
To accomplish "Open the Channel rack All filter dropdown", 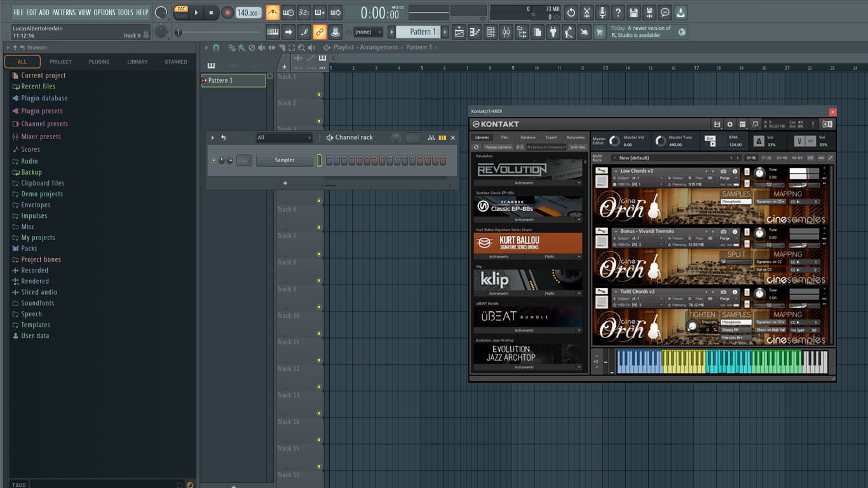I will coord(284,137).
